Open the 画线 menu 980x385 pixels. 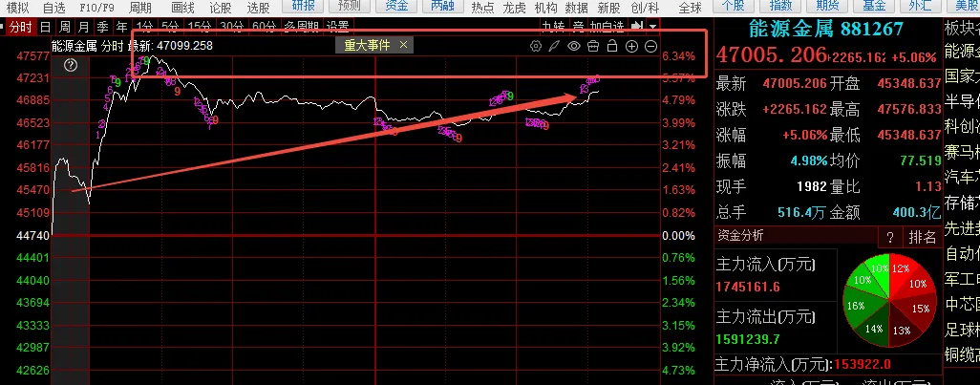click(x=182, y=9)
